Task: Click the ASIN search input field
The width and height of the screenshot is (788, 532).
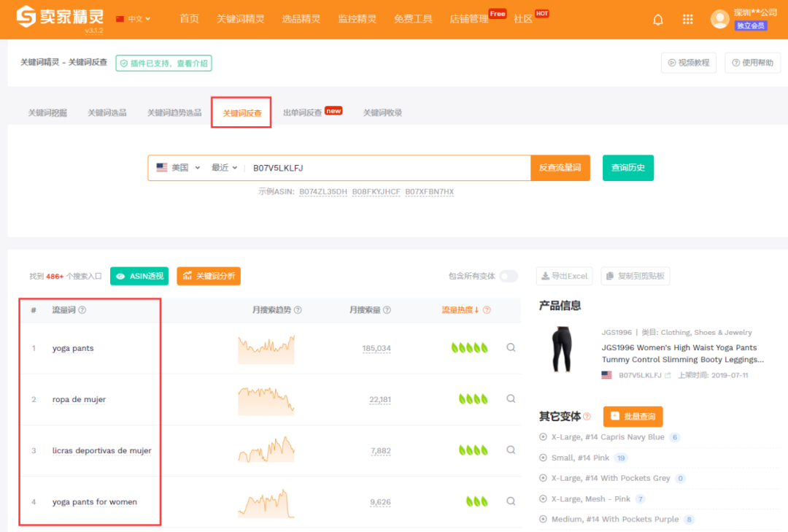Action: coord(387,168)
